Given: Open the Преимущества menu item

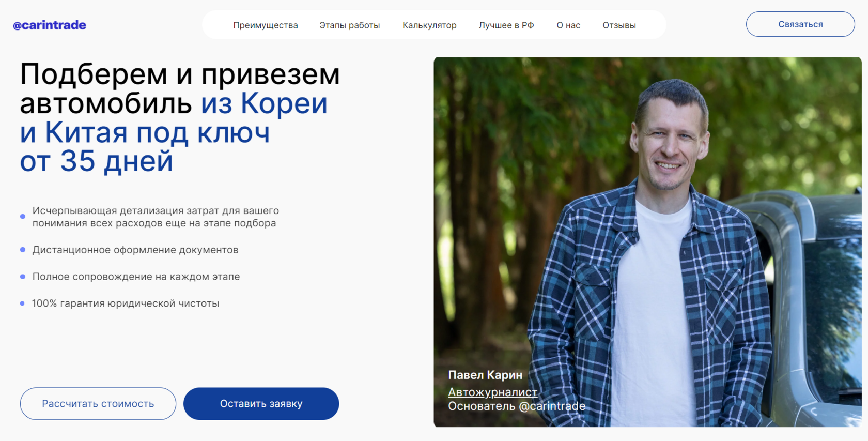Looking at the screenshot, I should [266, 25].
